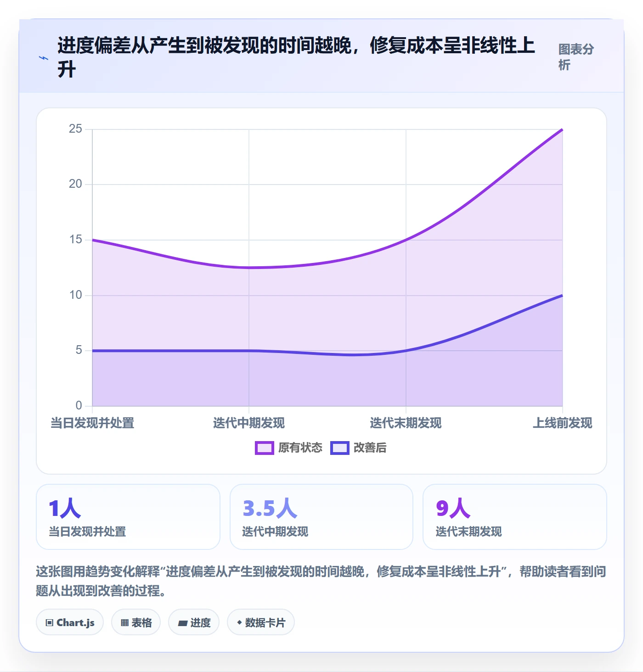Click the x-axis label 当日发现并处置

tap(92, 423)
